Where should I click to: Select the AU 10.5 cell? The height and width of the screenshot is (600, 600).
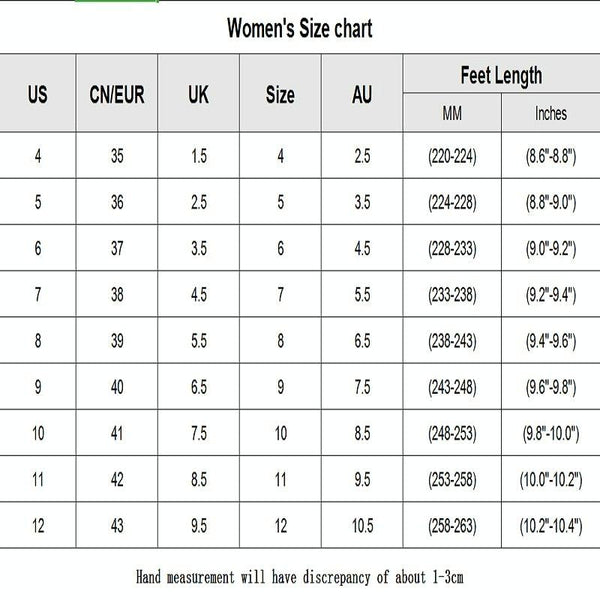tap(362, 525)
